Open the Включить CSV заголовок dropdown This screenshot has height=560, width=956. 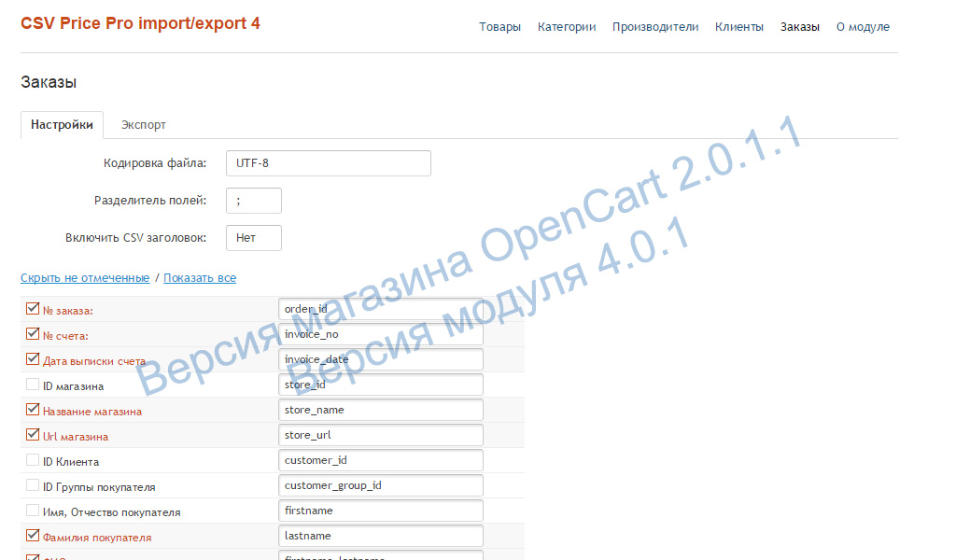pyautogui.click(x=254, y=238)
